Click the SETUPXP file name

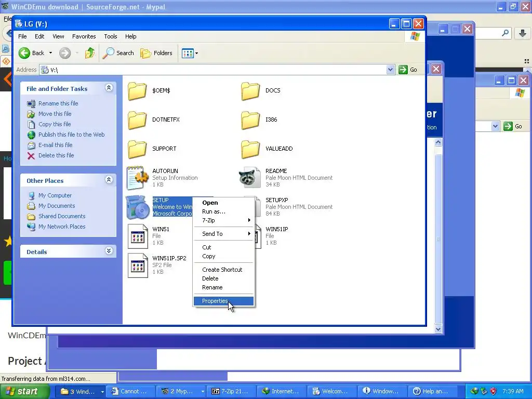(276, 200)
